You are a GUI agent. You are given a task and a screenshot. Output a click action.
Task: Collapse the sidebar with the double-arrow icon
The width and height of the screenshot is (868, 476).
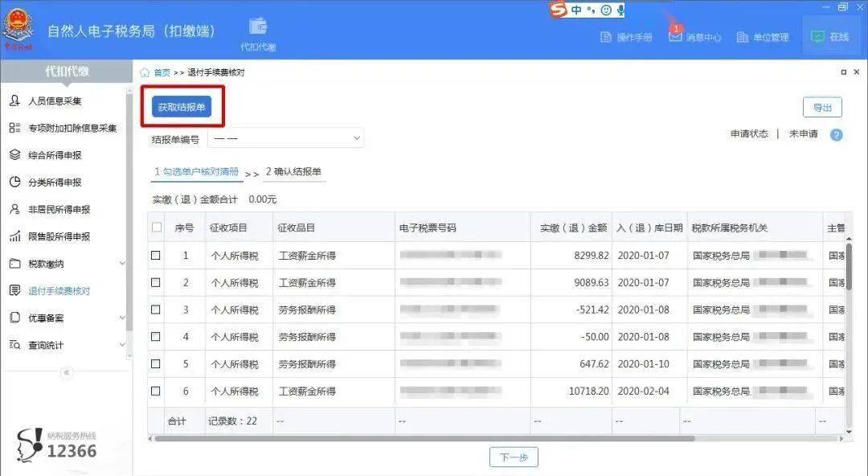click(x=67, y=372)
